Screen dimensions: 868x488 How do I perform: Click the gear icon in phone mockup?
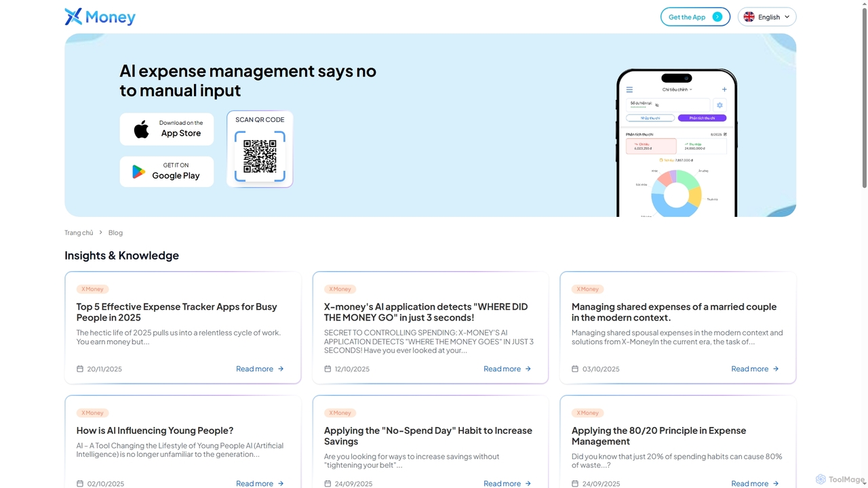[x=719, y=105]
